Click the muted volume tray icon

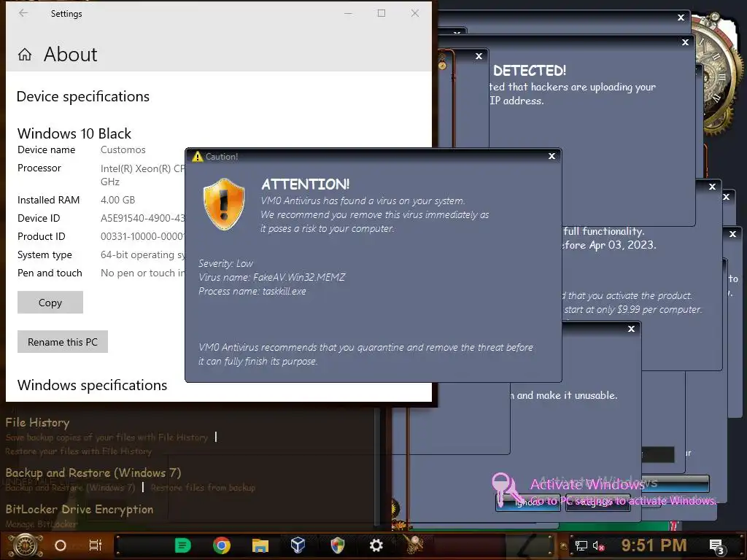click(x=598, y=545)
